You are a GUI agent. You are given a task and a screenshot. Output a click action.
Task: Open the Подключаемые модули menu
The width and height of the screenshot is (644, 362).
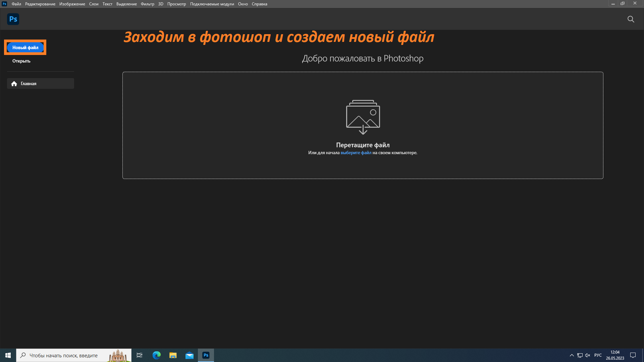pyautogui.click(x=212, y=4)
